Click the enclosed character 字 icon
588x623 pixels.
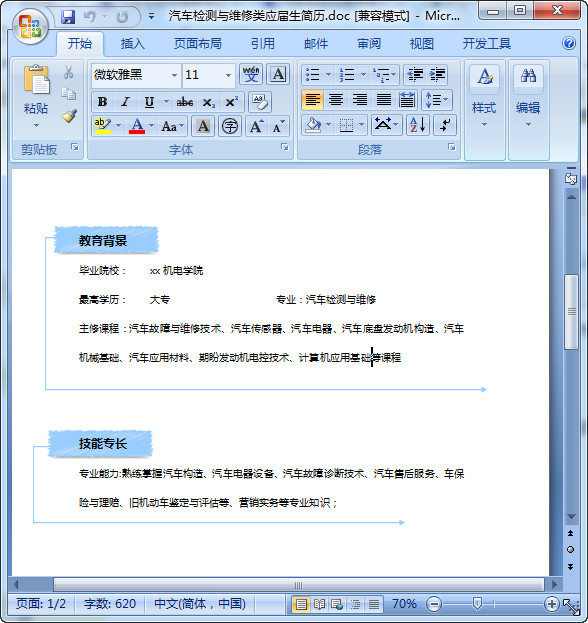(x=230, y=127)
